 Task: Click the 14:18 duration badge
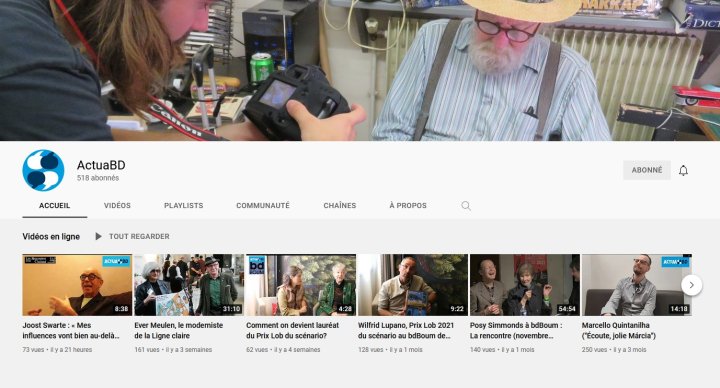pyautogui.click(x=679, y=309)
